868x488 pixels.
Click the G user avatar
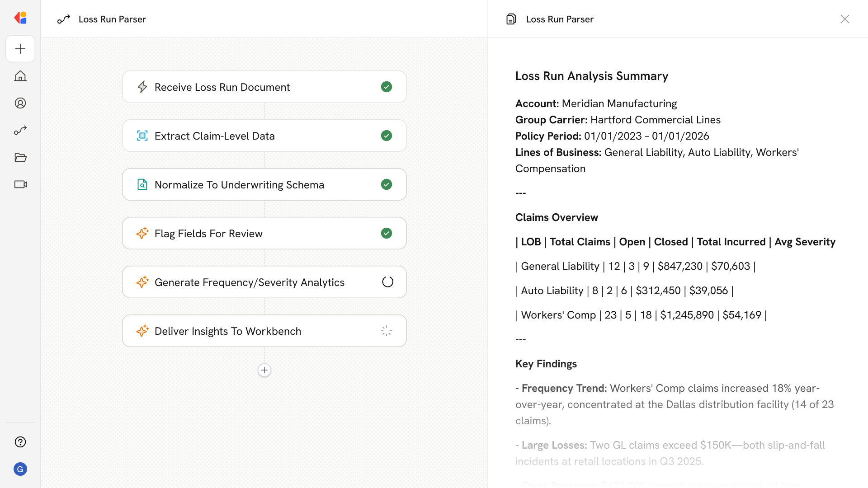pyautogui.click(x=20, y=469)
